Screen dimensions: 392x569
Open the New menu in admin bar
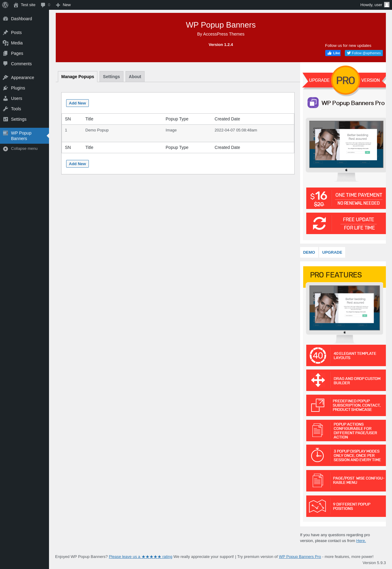click(63, 5)
